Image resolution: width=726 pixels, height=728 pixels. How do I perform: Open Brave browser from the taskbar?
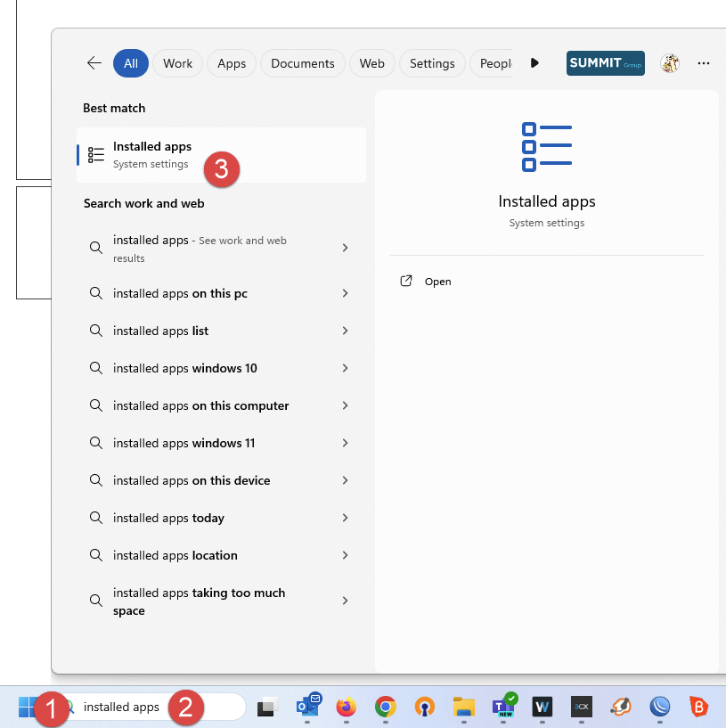click(699, 707)
